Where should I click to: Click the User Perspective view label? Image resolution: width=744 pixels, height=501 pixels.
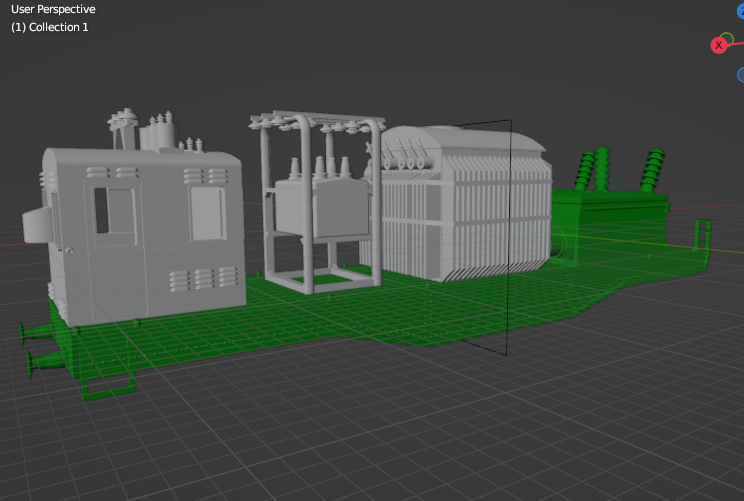[x=53, y=9]
